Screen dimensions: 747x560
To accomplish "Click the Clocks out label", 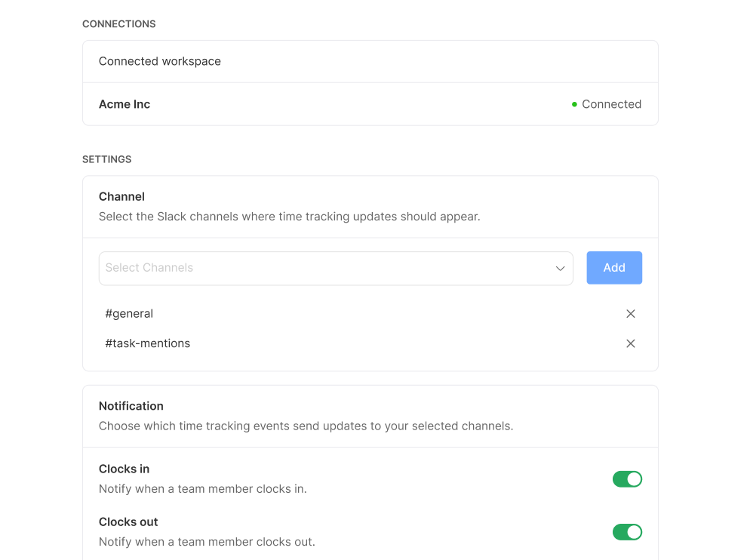I will [x=128, y=522].
